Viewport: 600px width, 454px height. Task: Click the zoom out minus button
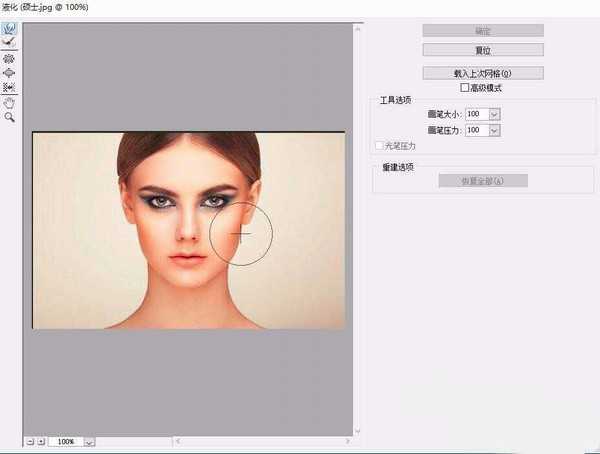pyautogui.click(x=30, y=441)
